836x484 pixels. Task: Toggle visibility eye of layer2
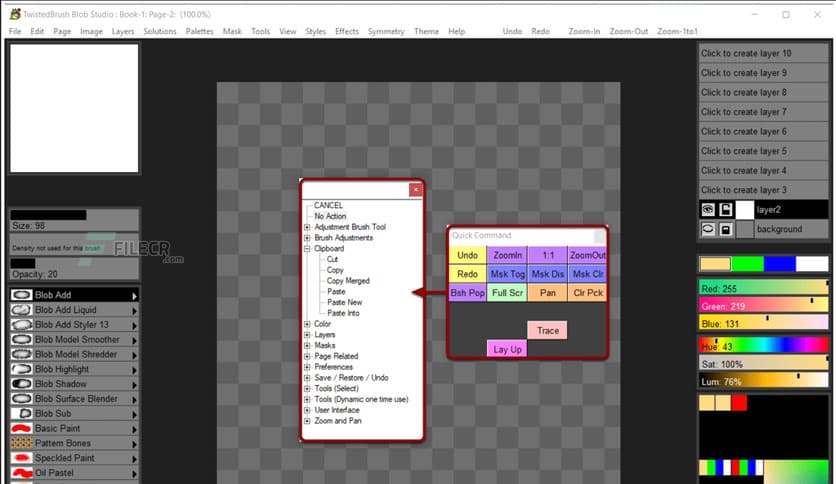[708, 209]
